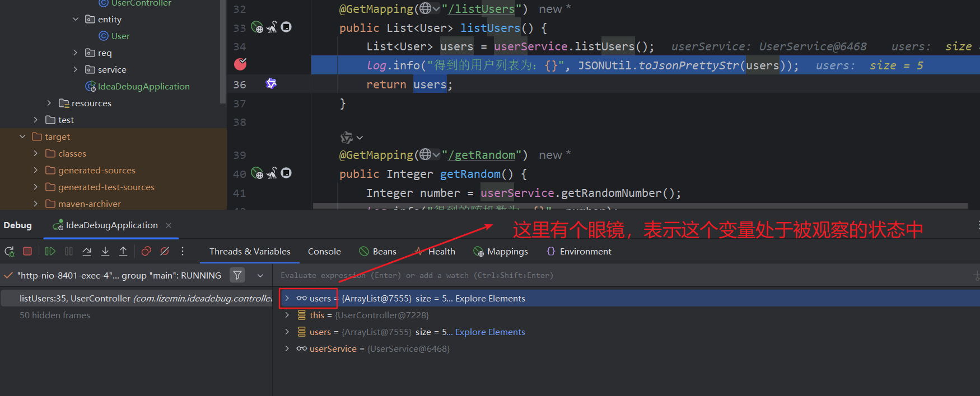Open the thread selector dropdown
Viewport: 980px width, 396px height.
(260, 275)
